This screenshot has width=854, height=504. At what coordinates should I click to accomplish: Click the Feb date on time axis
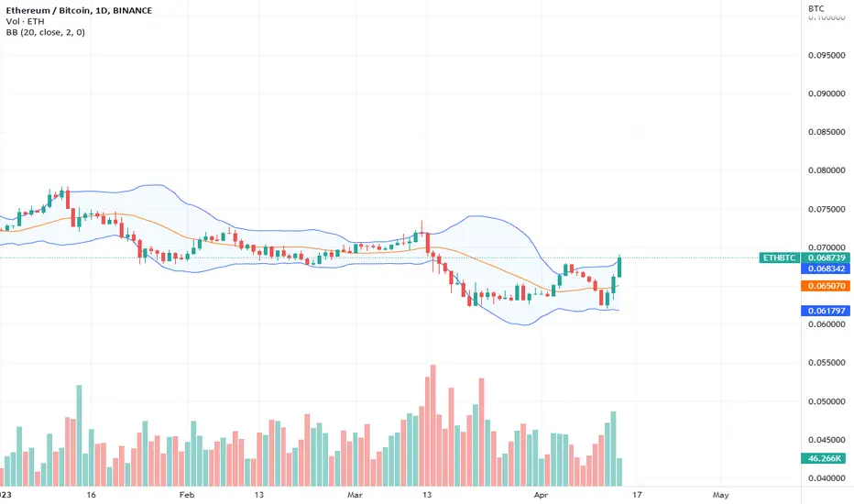click(x=187, y=495)
